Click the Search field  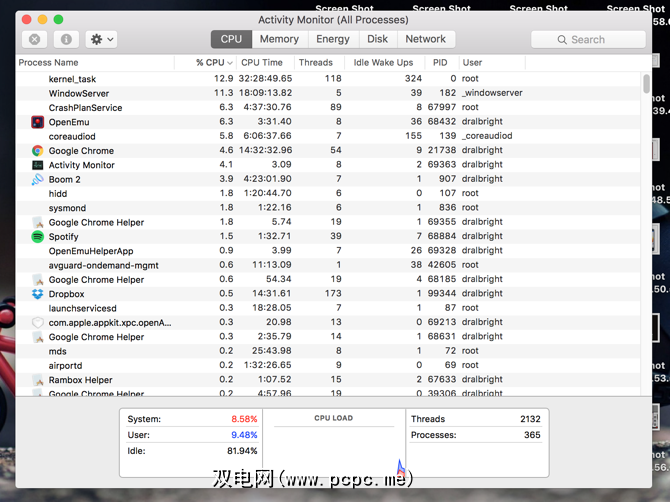(x=588, y=39)
